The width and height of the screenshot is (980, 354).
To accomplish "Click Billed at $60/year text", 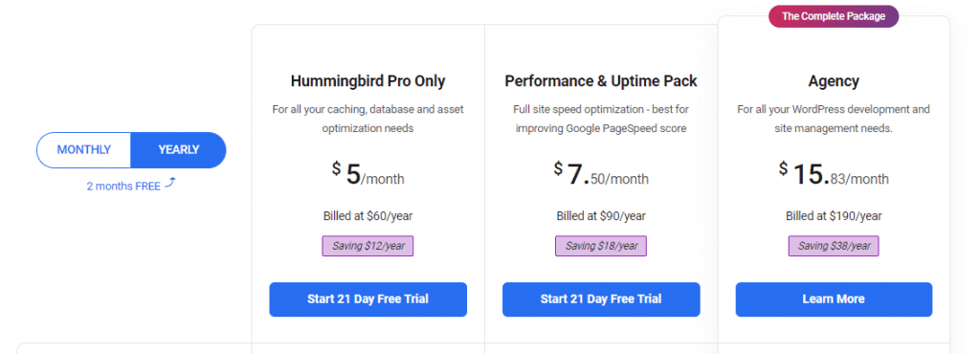I will click(368, 216).
